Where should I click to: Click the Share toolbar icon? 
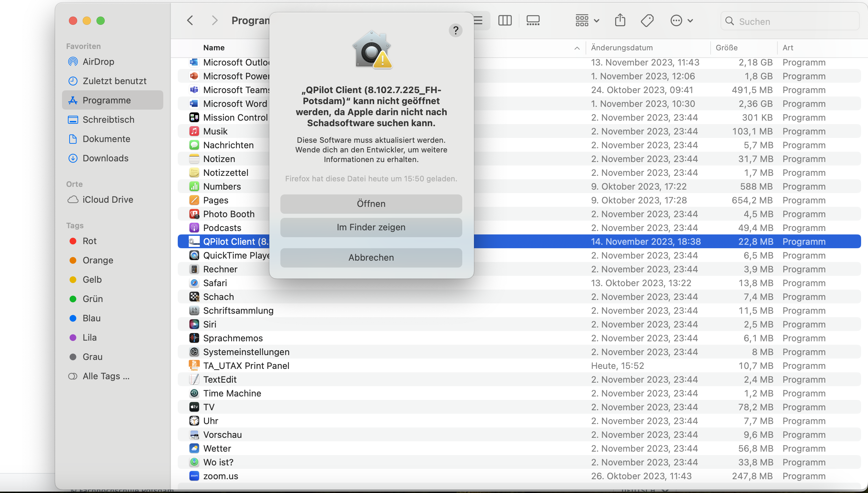(x=620, y=20)
